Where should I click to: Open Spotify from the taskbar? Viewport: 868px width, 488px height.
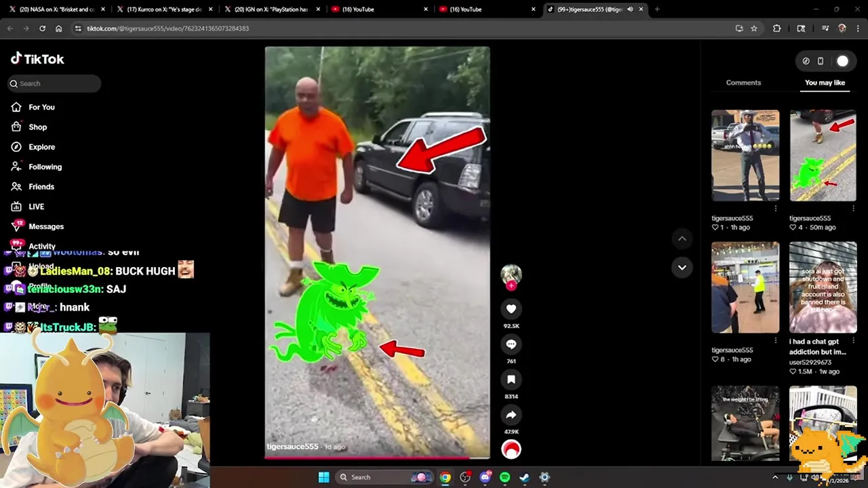tap(505, 477)
